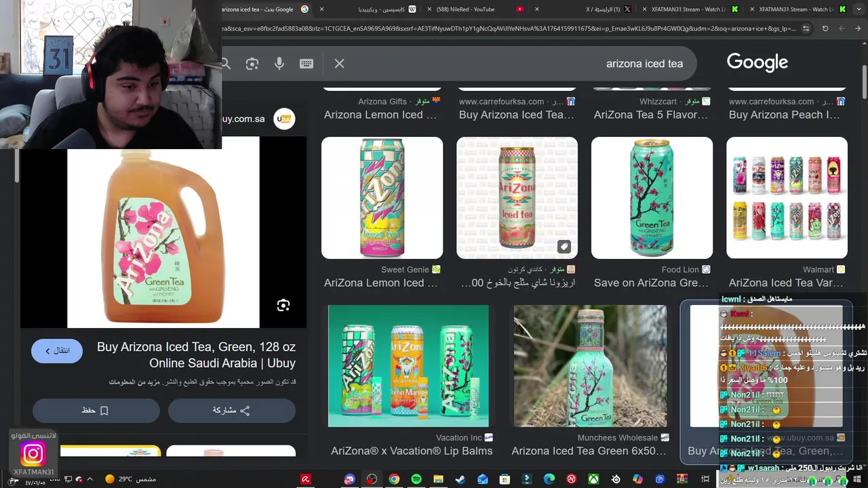Image resolution: width=868 pixels, height=488 pixels.
Task: Click the weather widget showing 29°C
Action: coord(130,479)
